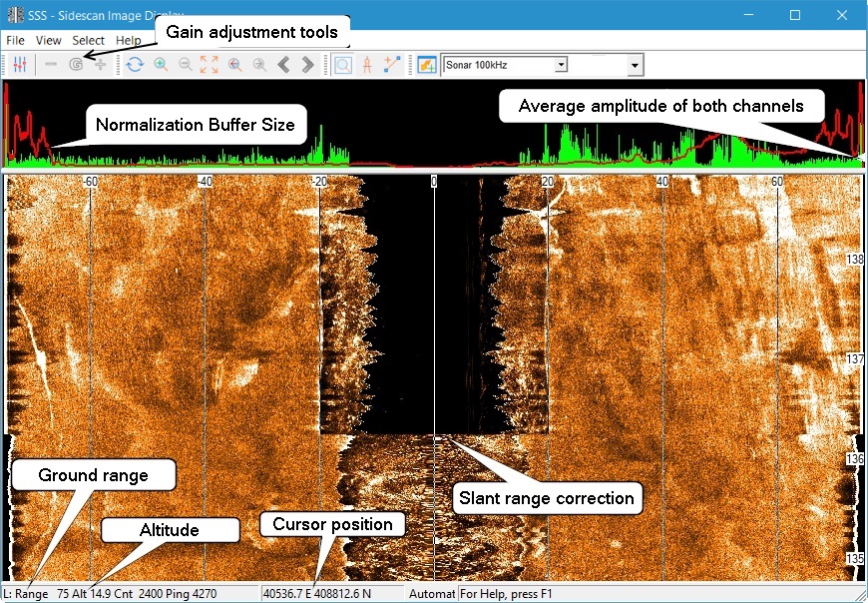The height and width of the screenshot is (603, 868).
Task: Open the Sonar 100kHz channel dropdown
Action: point(561,65)
